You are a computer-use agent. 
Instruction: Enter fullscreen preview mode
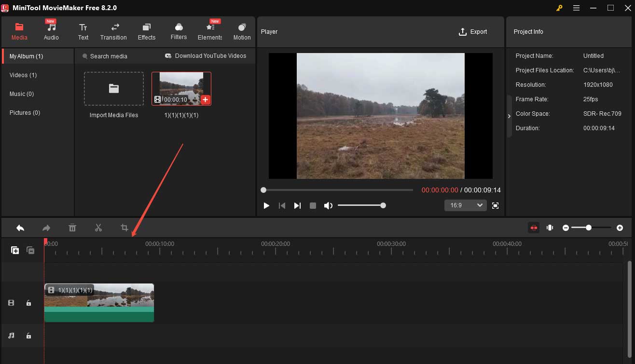click(x=495, y=205)
